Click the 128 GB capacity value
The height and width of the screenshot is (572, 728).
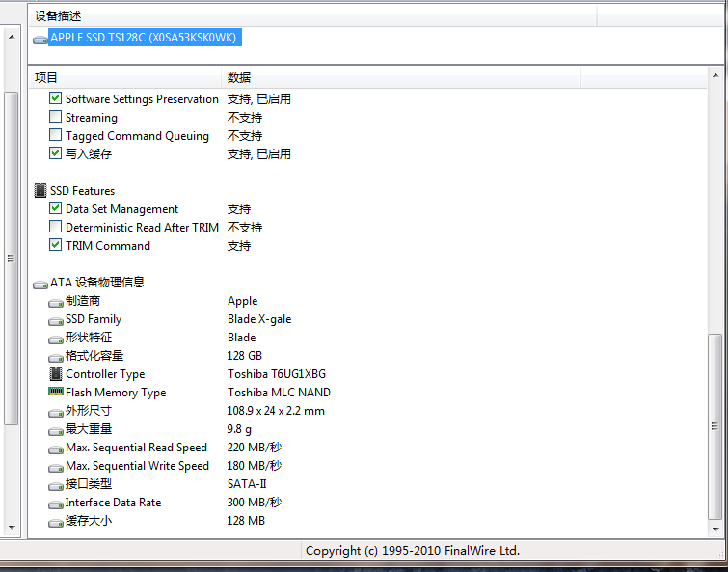245,356
